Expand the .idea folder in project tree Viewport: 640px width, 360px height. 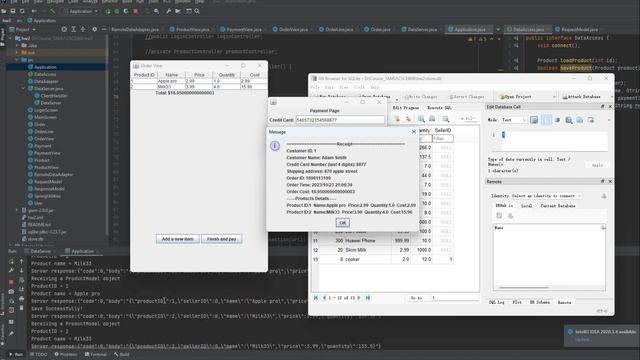tap(17, 45)
